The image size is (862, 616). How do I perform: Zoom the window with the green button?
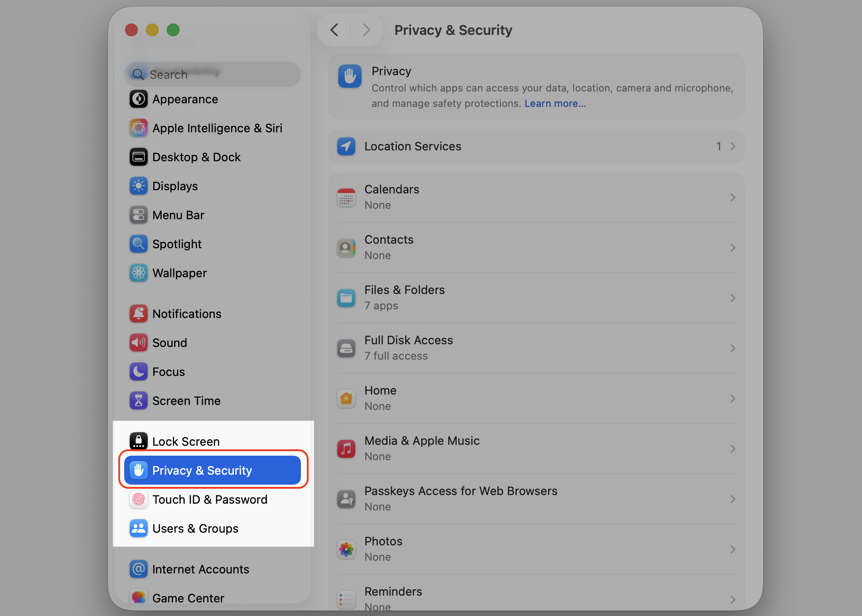pyautogui.click(x=173, y=30)
